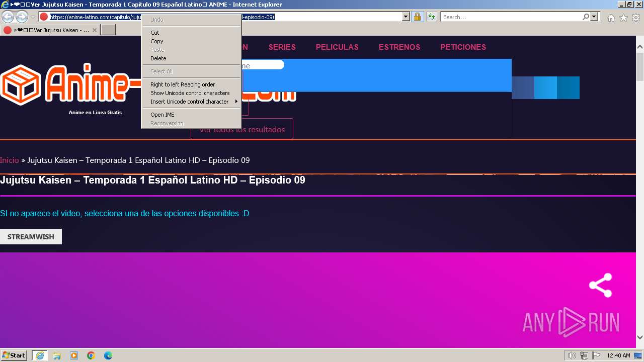This screenshot has height=362, width=644.
Task: Click the Anime-Latino box logo
Action: (x=21, y=84)
